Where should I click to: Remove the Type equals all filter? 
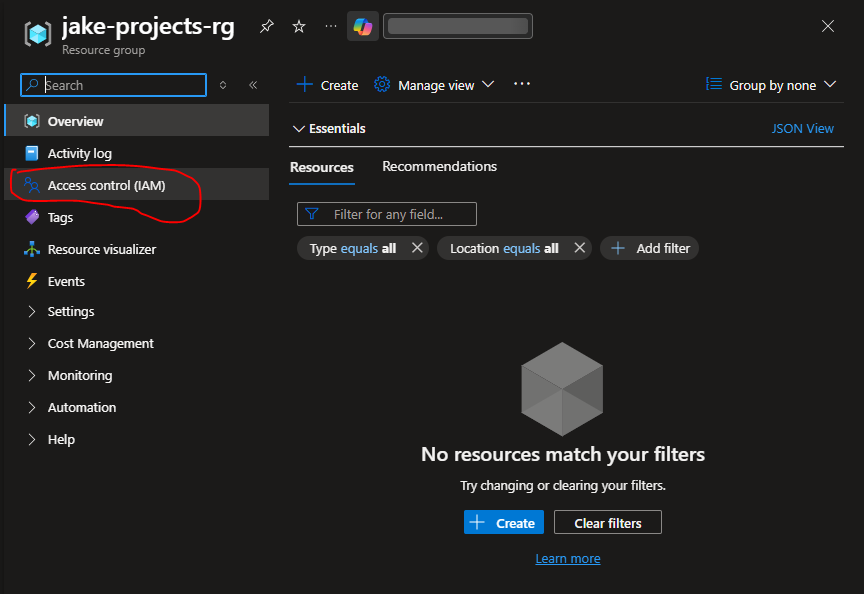tap(417, 248)
